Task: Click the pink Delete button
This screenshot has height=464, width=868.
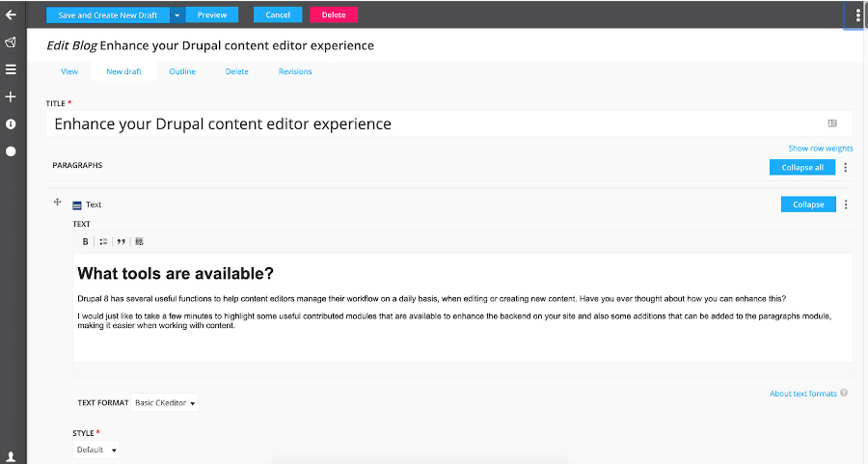Action: pyautogui.click(x=334, y=15)
